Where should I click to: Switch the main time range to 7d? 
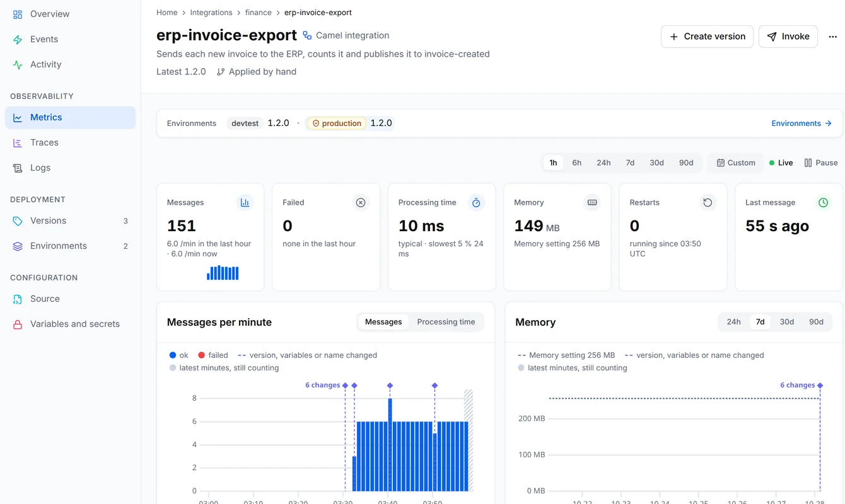click(630, 163)
